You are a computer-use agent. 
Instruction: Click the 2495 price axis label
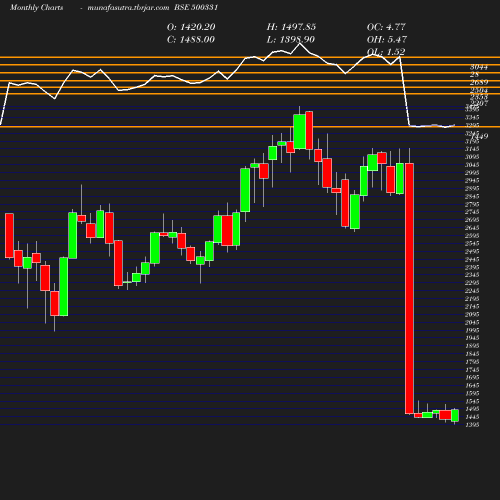[x=472, y=251]
